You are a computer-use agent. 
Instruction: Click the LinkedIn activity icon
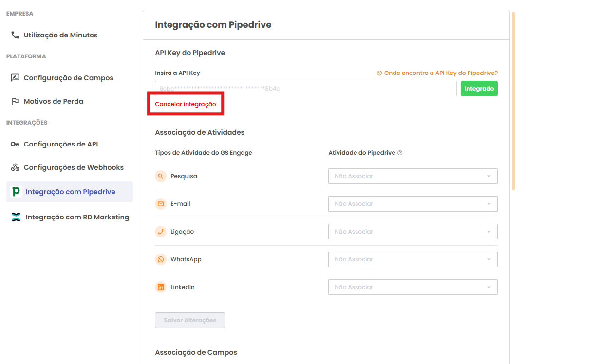pos(161,287)
